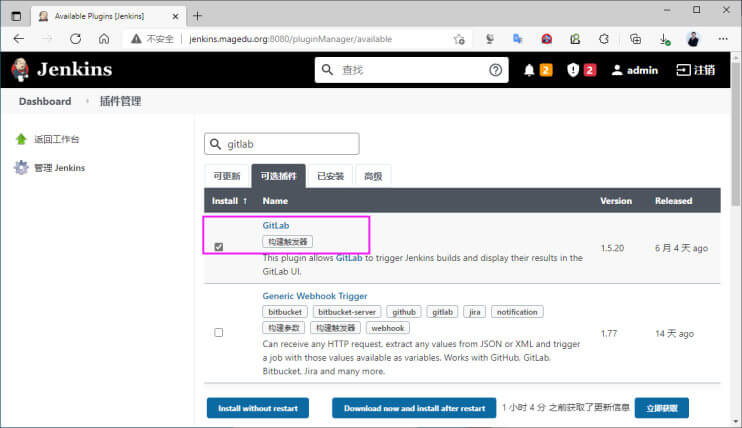Sort by the Name column header
The image size is (742, 428).
pos(275,201)
